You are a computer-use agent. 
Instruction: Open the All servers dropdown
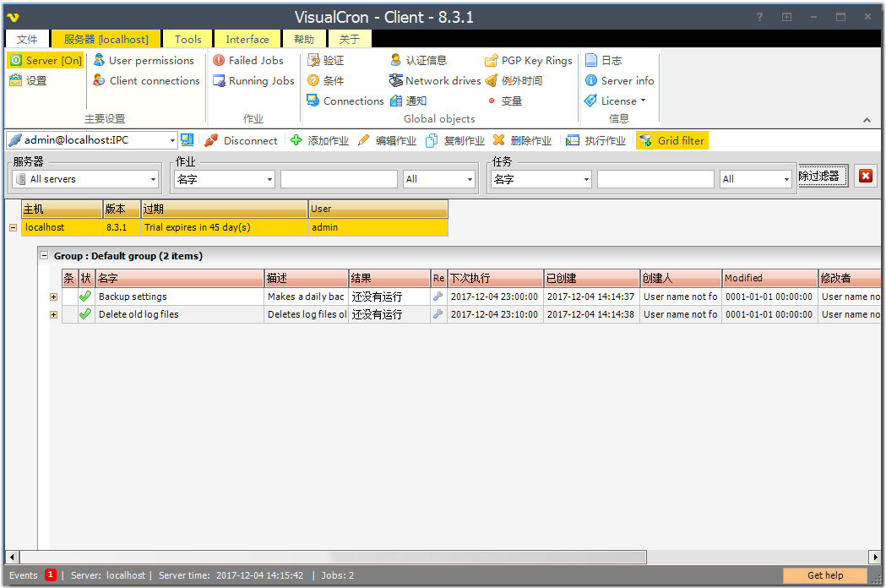click(85, 179)
